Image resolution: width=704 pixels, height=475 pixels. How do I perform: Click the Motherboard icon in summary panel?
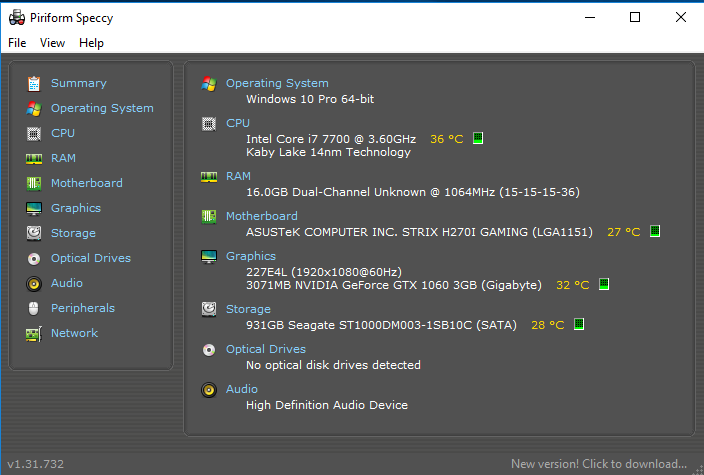click(209, 217)
